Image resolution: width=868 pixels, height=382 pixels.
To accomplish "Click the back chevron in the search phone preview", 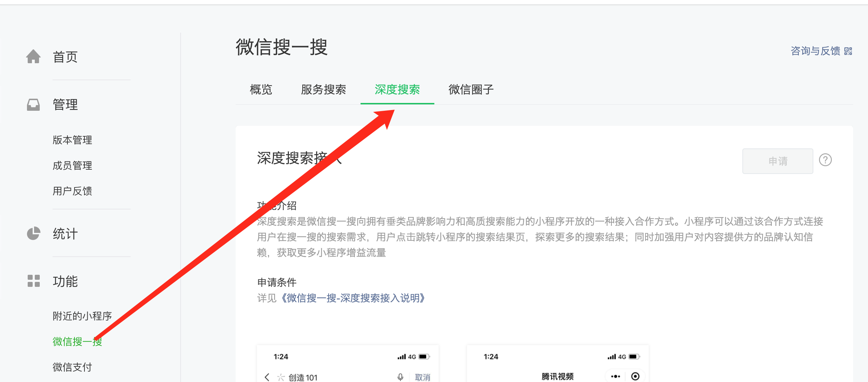I will (267, 377).
